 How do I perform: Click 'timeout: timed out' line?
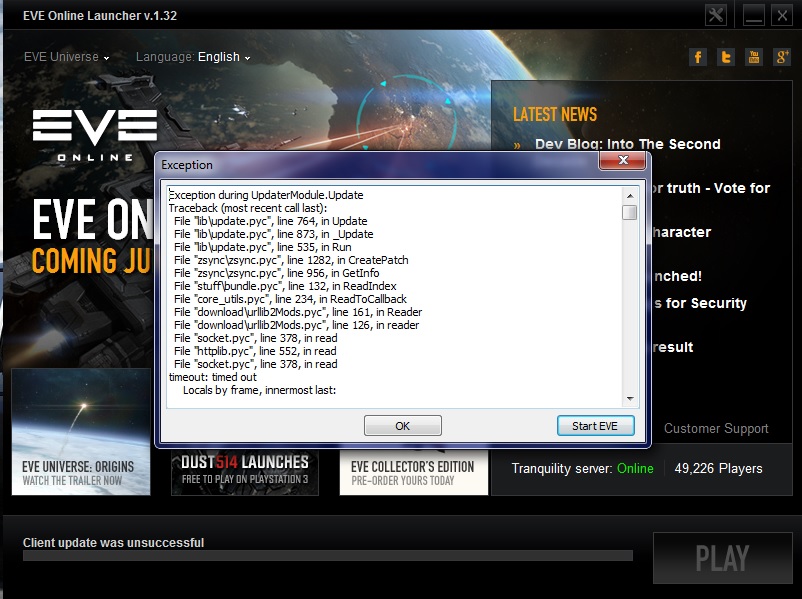(213, 377)
